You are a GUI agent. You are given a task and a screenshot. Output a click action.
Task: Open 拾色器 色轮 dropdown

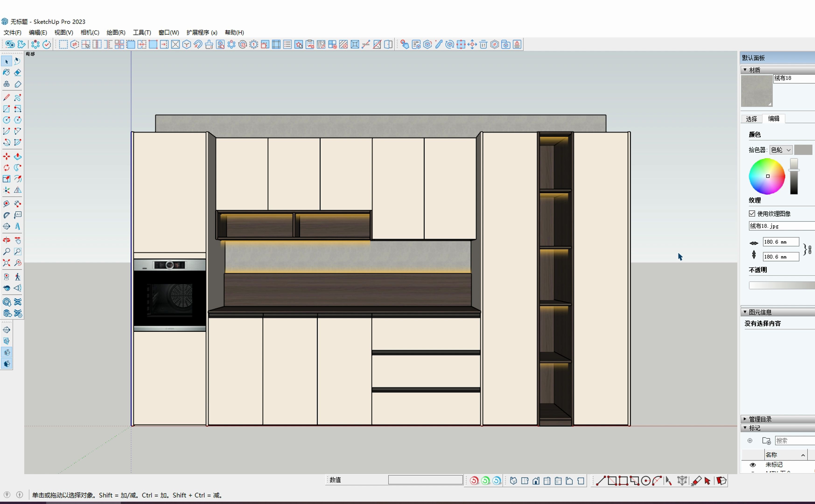tap(780, 150)
